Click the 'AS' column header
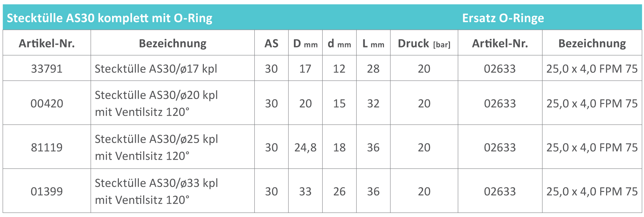This screenshot has width=644, height=217. tap(271, 43)
